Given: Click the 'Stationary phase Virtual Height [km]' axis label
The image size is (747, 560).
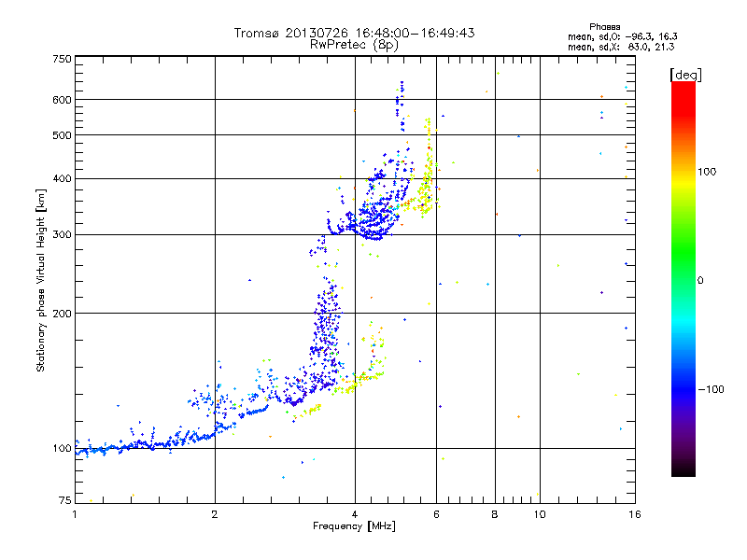Looking at the screenshot, I should tap(41, 281).
